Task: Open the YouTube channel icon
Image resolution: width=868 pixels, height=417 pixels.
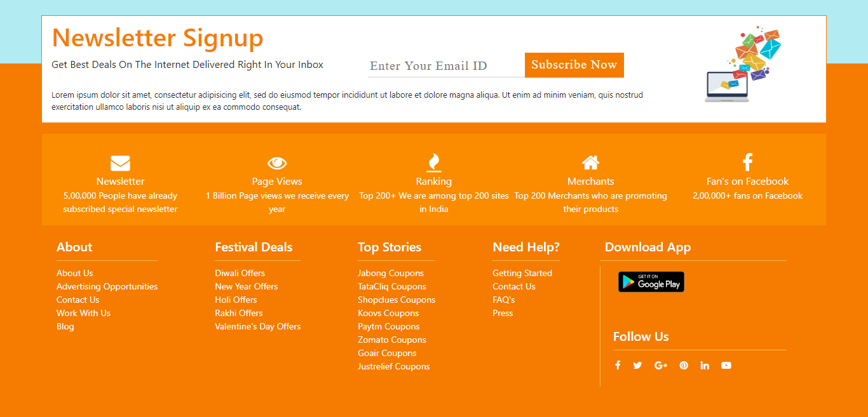Action: tap(726, 365)
